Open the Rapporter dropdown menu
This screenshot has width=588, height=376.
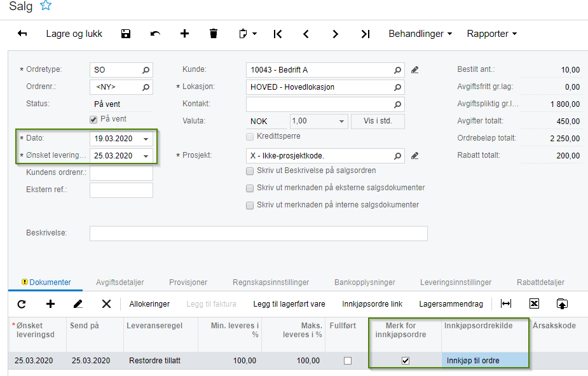[491, 34]
